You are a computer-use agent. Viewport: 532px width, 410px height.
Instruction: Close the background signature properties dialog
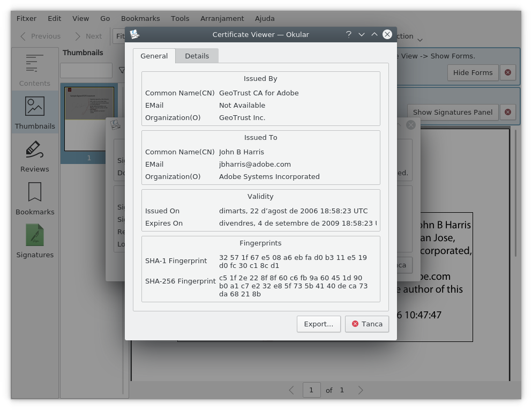coord(410,125)
